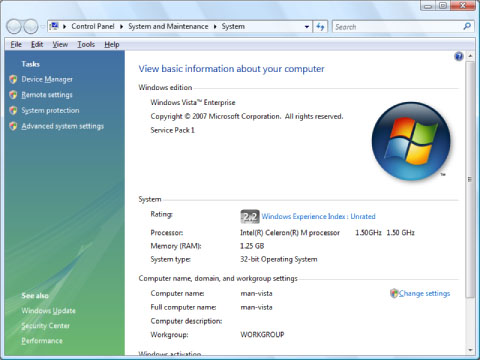
Task: Open the System protection task link
Action: [x=50, y=110]
